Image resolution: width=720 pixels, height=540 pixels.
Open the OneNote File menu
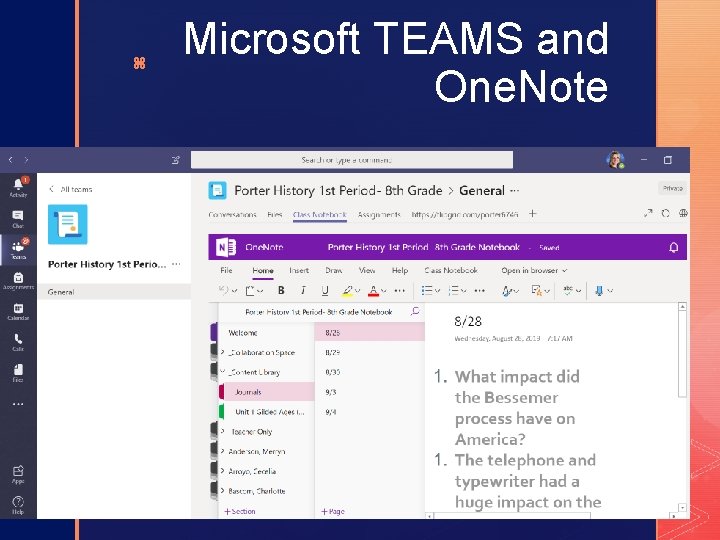tap(226, 270)
